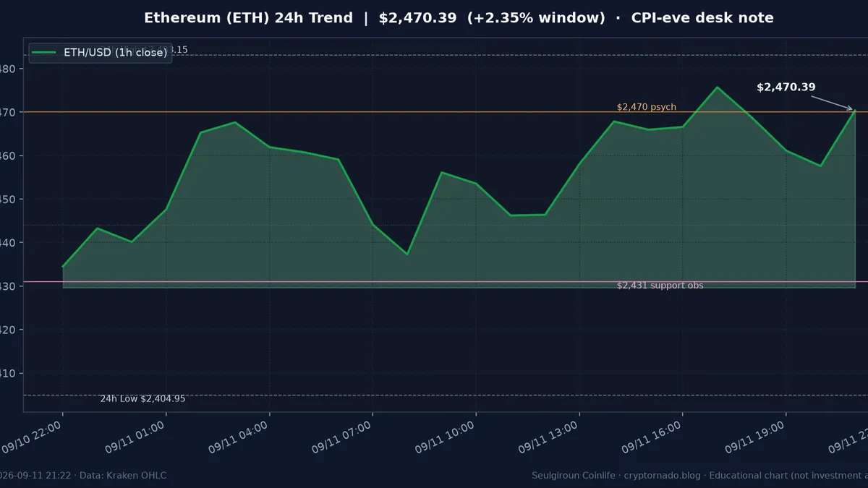Click the "24h Low $2,404.95" label
This screenshot has height=488, width=868.
142,399
